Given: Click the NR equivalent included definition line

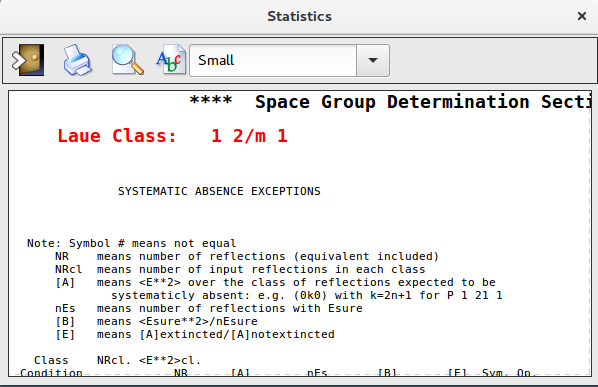Looking at the screenshot, I should point(247,256).
